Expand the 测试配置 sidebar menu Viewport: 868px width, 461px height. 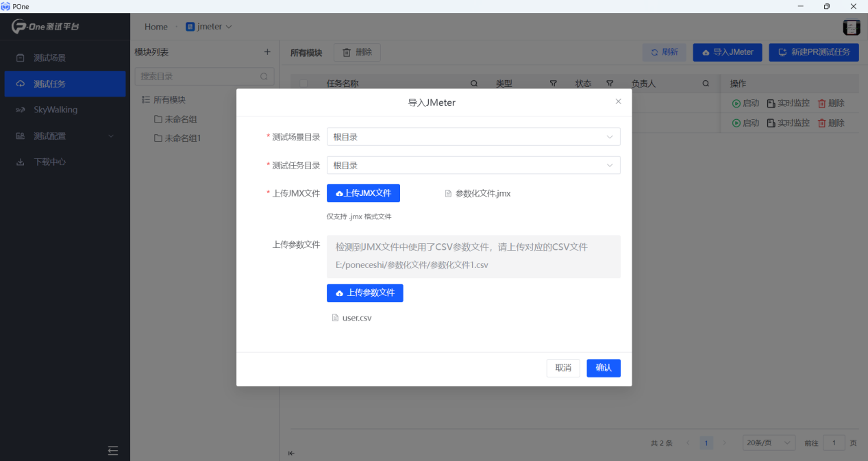tap(65, 136)
